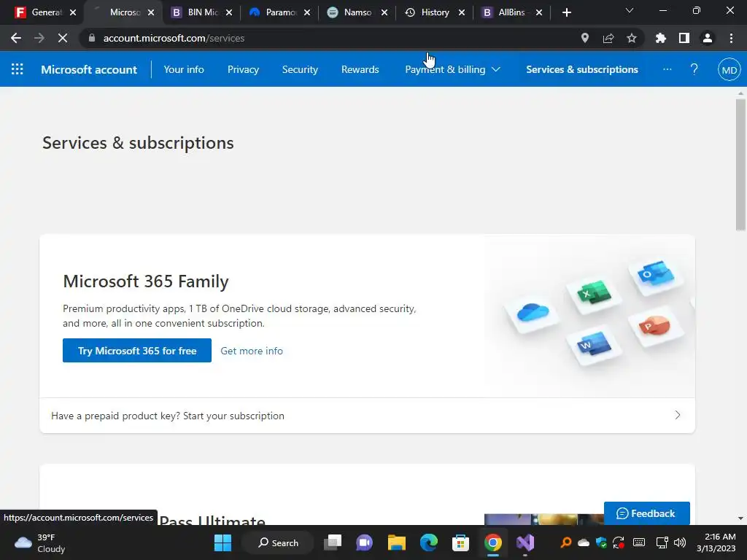Open the Chrome profile icon
The height and width of the screenshot is (560, 747).
[708, 38]
